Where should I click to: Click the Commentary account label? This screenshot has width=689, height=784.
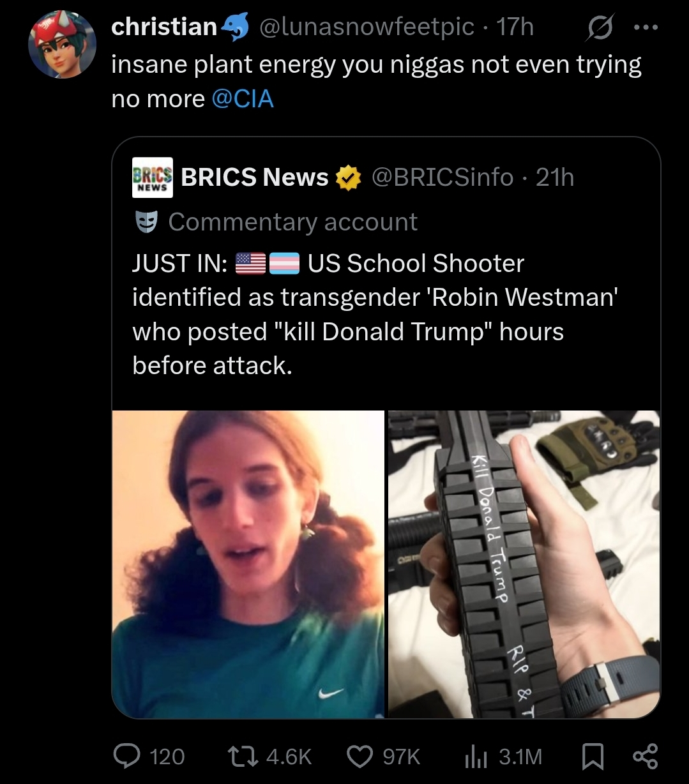(292, 222)
